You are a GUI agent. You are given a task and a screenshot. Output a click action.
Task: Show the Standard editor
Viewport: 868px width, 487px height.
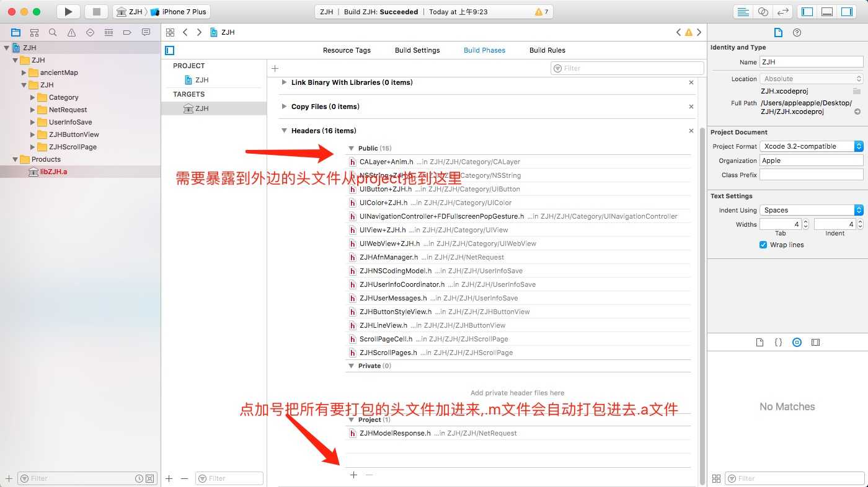click(743, 12)
